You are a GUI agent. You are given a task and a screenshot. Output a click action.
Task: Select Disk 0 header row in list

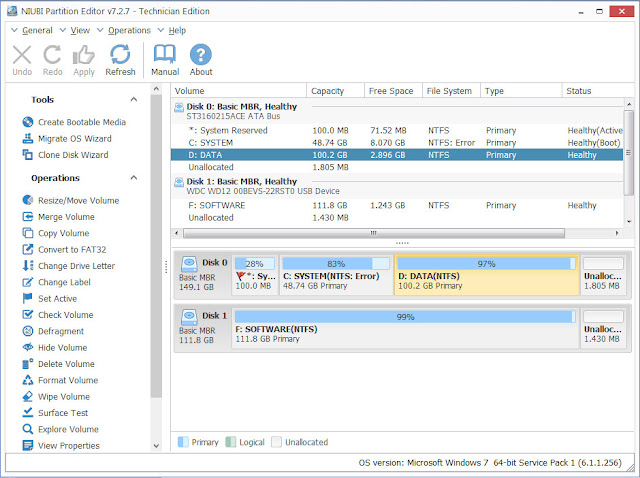coord(397,111)
